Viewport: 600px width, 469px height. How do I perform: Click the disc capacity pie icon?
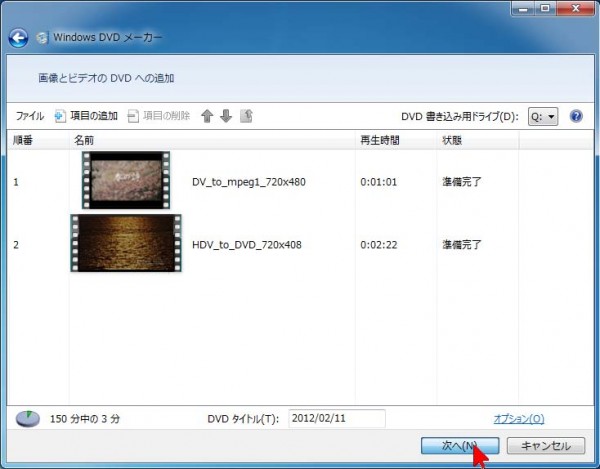pos(28,417)
